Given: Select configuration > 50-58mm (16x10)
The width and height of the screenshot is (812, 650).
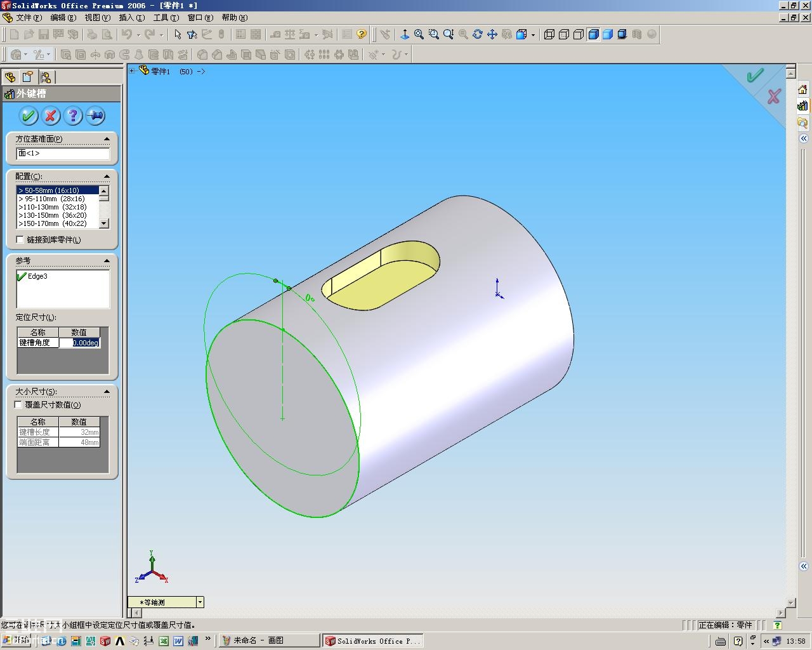Looking at the screenshot, I should pos(58,190).
